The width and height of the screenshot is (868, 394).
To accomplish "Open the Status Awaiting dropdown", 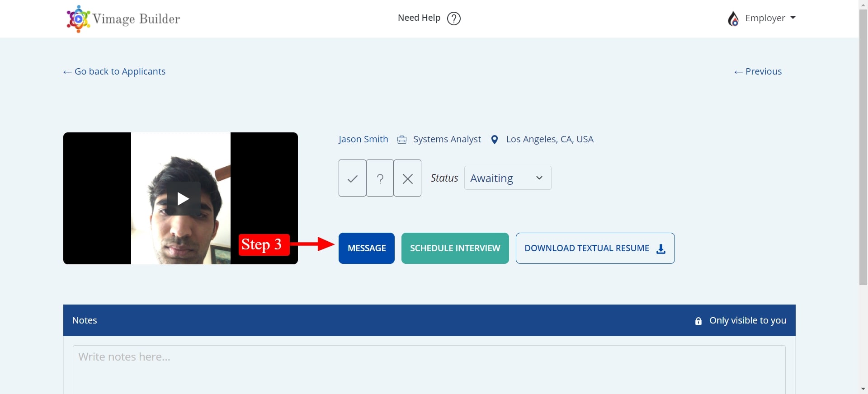I will coord(508,178).
